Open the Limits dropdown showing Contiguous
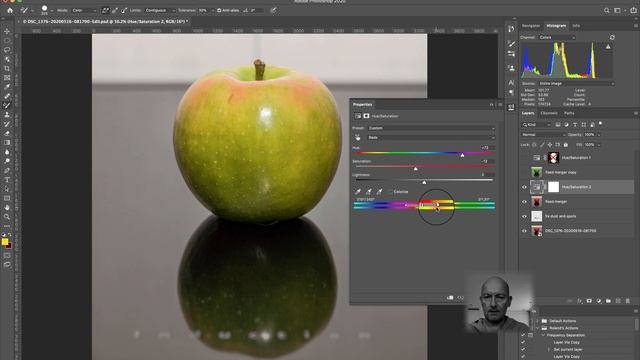This screenshot has height=360, width=640. click(159, 10)
